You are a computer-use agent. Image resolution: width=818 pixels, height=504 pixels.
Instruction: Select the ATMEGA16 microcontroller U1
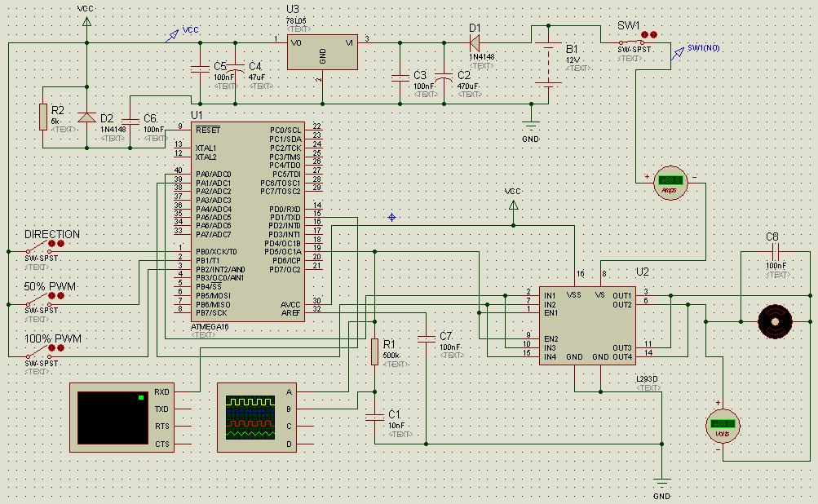[x=247, y=222]
